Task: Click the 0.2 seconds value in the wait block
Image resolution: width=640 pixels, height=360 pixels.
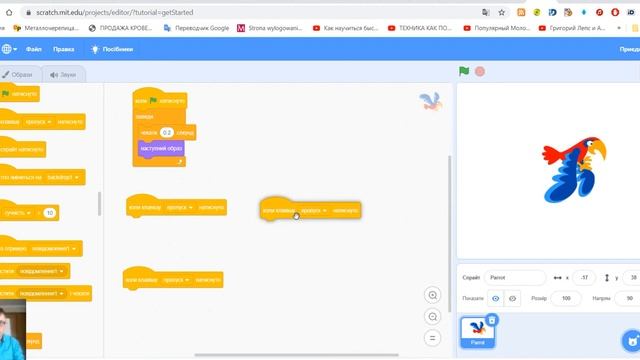Action: pyautogui.click(x=167, y=133)
